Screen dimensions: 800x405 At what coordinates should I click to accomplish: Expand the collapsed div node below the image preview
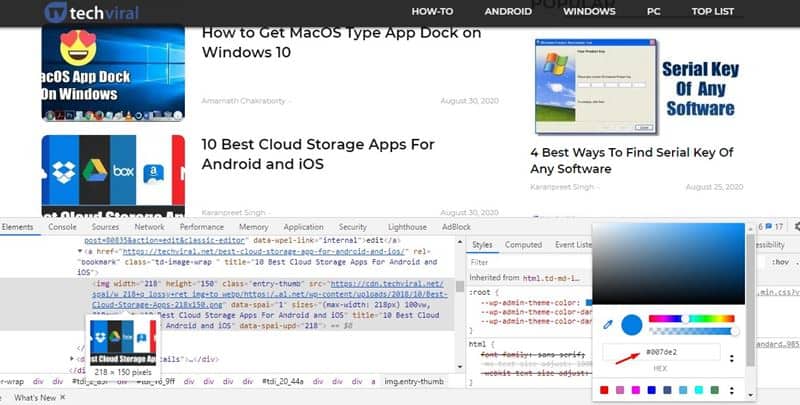pos(72,359)
